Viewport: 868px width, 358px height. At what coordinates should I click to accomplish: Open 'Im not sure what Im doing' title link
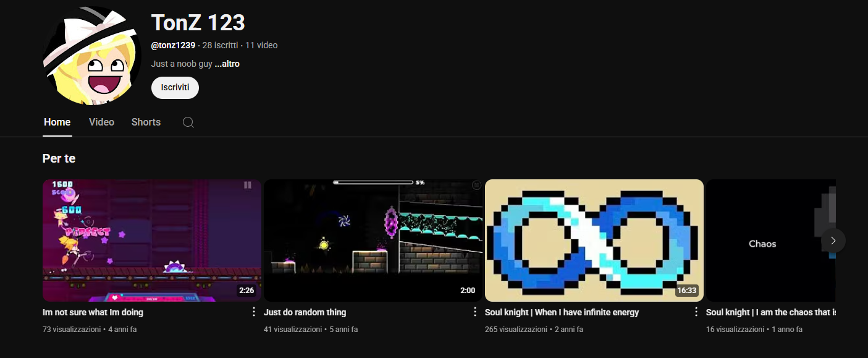click(93, 312)
